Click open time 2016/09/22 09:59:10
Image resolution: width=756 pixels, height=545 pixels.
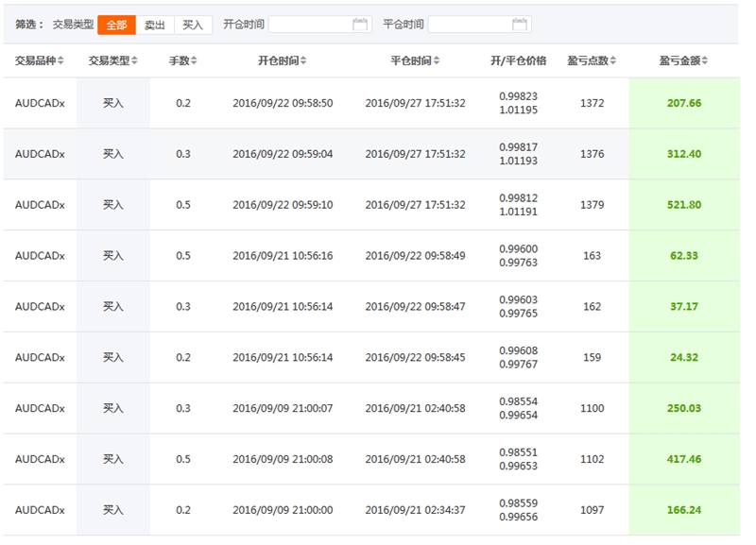[x=283, y=205]
